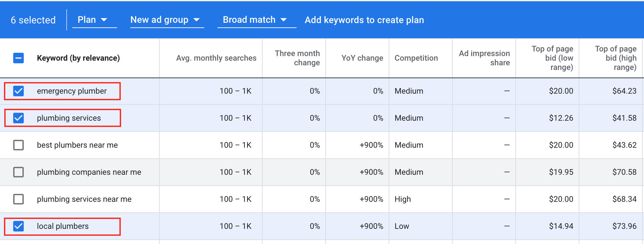
Task: Sort by Keyword (by relevance) column
Action: pyautogui.click(x=78, y=58)
